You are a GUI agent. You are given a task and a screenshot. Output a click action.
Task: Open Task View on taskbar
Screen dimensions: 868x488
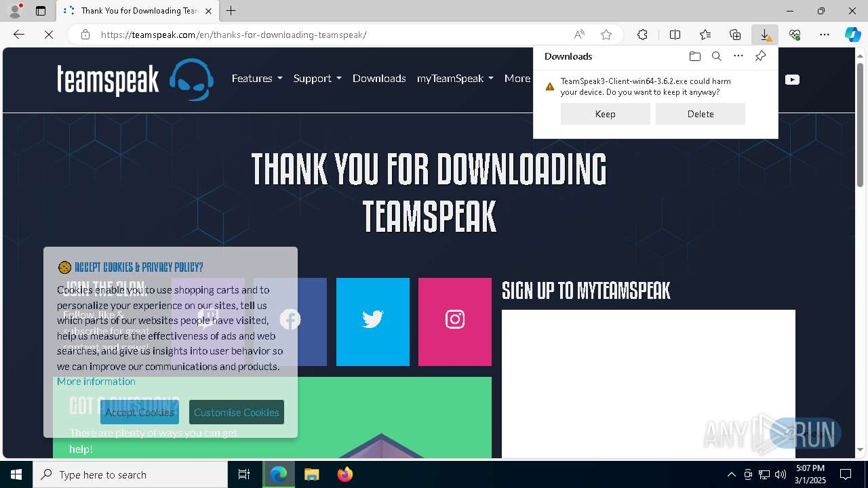pos(244,474)
